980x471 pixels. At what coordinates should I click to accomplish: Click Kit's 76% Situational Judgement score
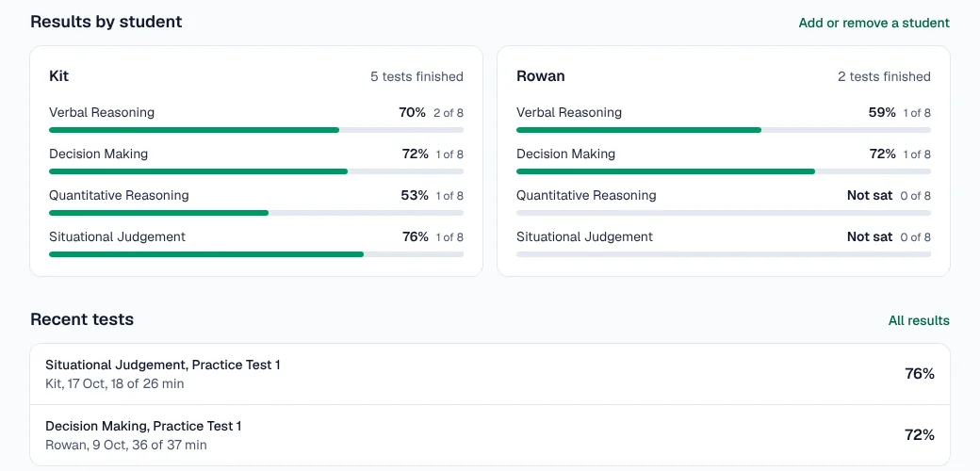pyautogui.click(x=416, y=236)
